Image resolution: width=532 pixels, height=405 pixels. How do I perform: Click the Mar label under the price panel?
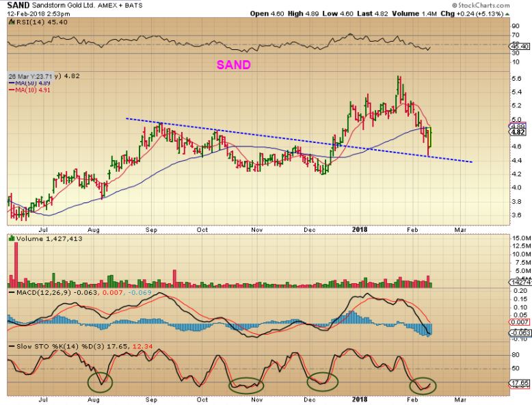pyautogui.click(x=460, y=230)
